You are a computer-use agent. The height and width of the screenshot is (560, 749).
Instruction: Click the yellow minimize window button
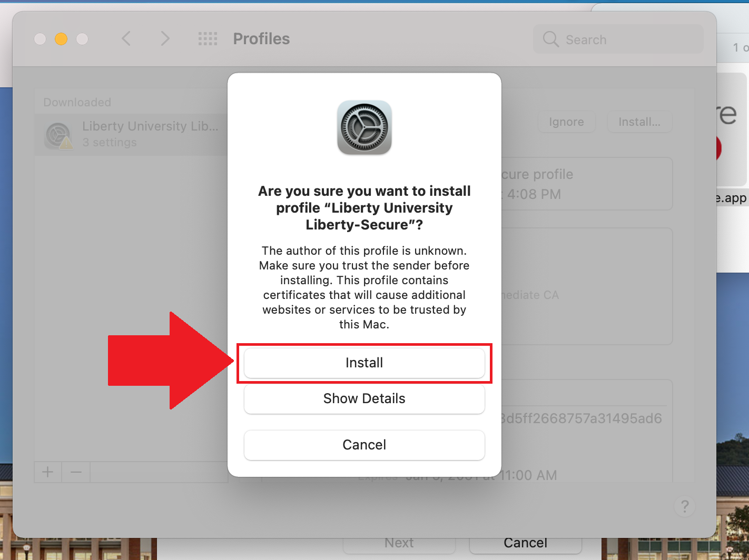click(x=61, y=39)
